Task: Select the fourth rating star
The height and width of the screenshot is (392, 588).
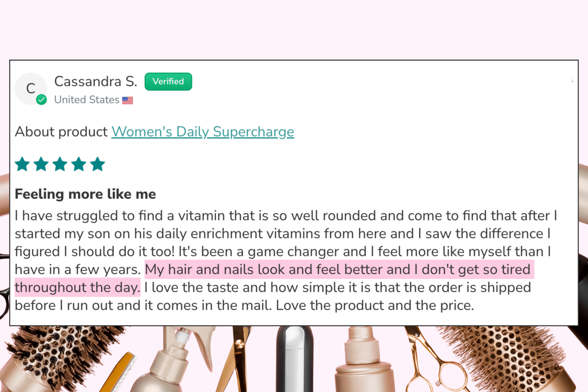Action: [79, 164]
